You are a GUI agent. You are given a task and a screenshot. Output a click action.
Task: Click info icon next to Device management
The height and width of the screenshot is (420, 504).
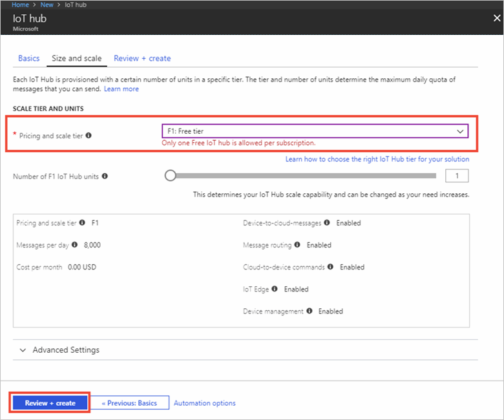(310, 311)
